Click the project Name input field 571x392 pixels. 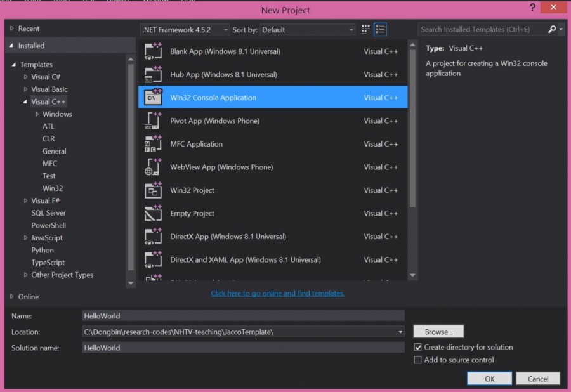(x=243, y=315)
